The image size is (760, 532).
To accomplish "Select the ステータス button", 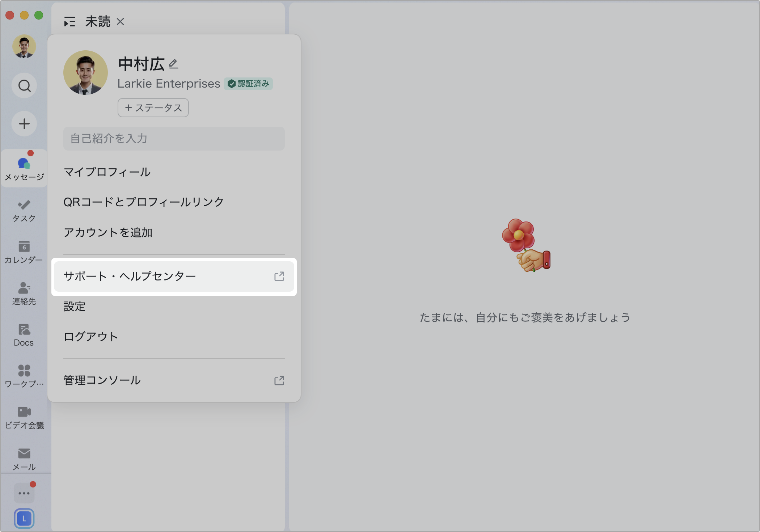I will 153,107.
